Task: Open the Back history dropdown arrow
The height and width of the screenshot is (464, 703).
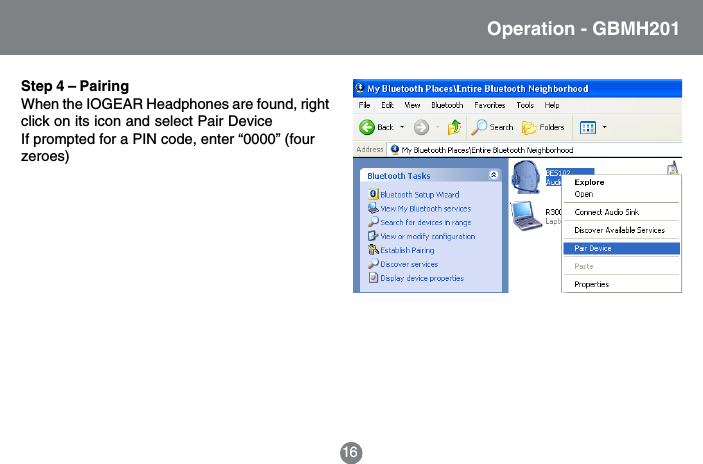Action: click(402, 127)
